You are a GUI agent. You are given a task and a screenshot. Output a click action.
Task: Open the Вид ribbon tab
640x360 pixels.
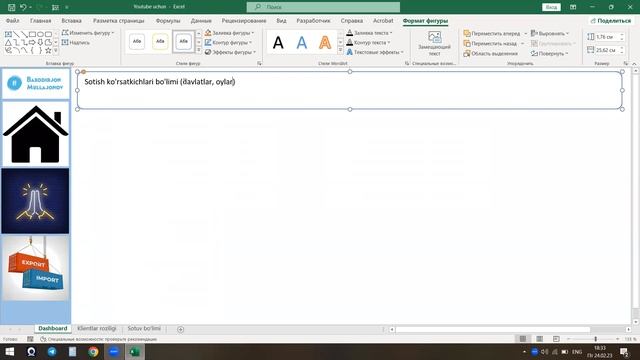[281, 20]
